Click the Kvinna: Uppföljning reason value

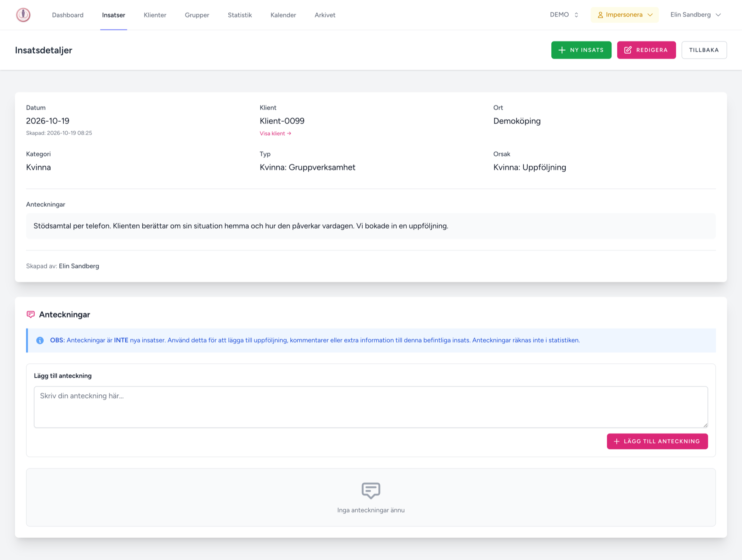click(x=529, y=167)
